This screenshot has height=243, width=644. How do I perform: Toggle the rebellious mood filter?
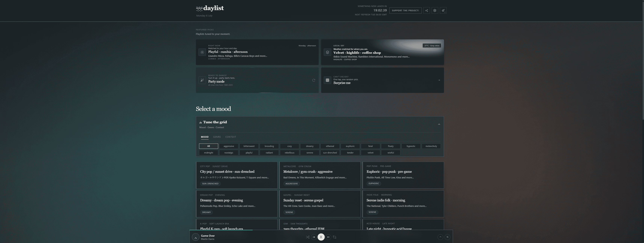(x=290, y=153)
